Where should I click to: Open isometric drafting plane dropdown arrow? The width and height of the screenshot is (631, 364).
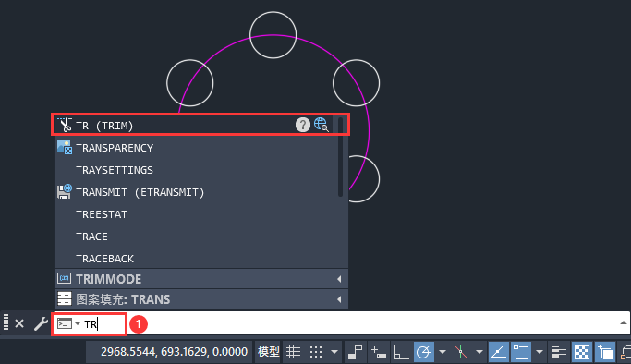click(x=479, y=352)
